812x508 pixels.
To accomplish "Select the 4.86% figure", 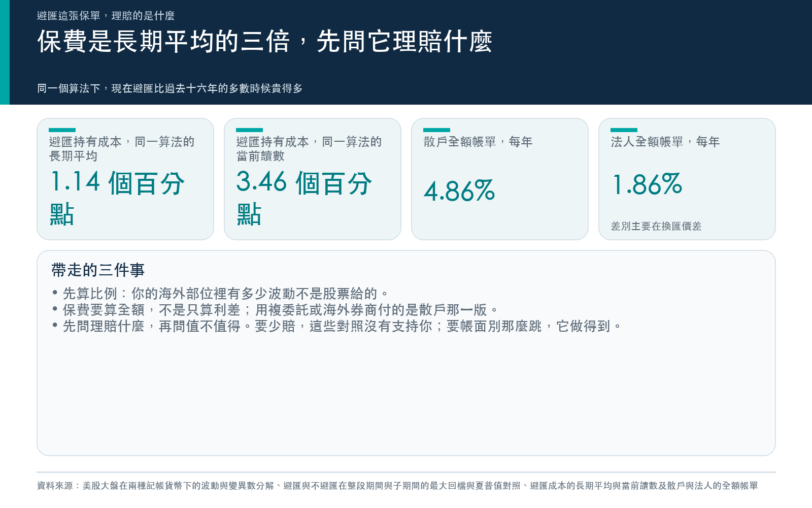I will coord(459,191).
